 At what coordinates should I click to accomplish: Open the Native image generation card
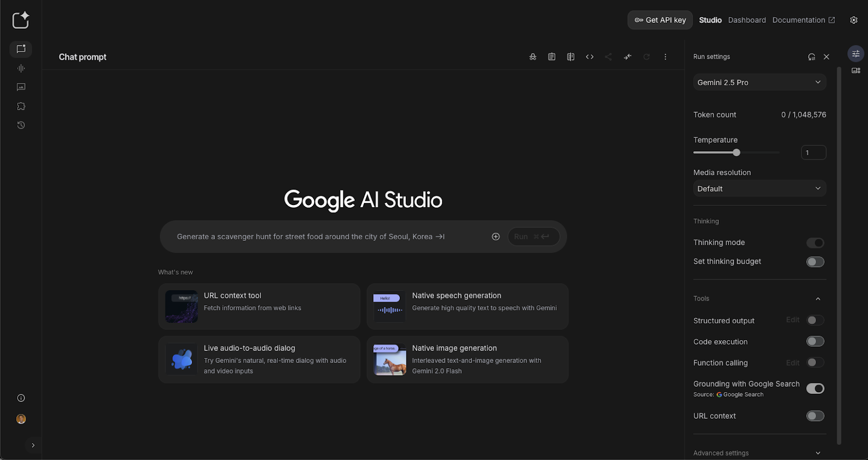pyautogui.click(x=468, y=360)
